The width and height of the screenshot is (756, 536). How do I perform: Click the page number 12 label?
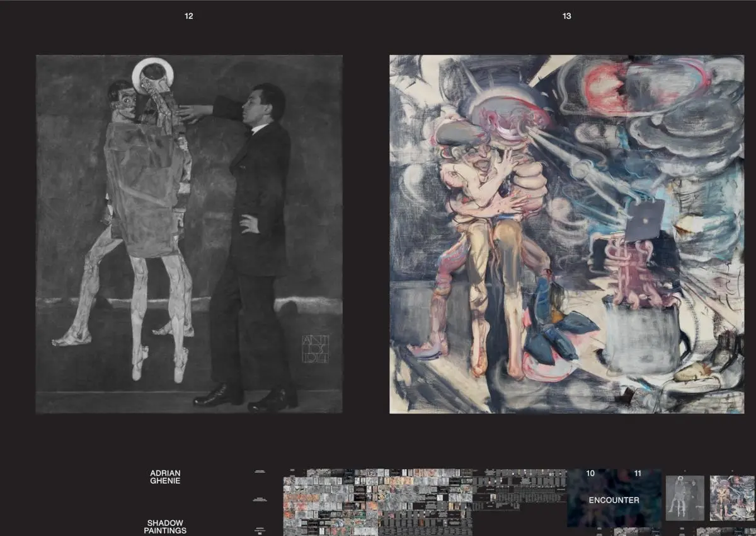[x=189, y=16]
